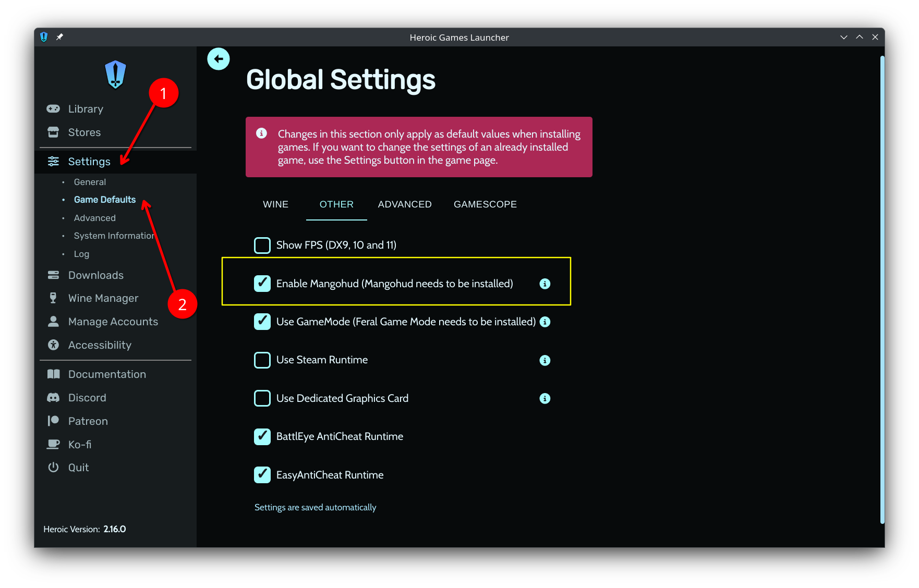Screen dimensions: 919x588
Task: Disable the EasyAntiCheat Runtime checkbox
Action: tap(262, 475)
